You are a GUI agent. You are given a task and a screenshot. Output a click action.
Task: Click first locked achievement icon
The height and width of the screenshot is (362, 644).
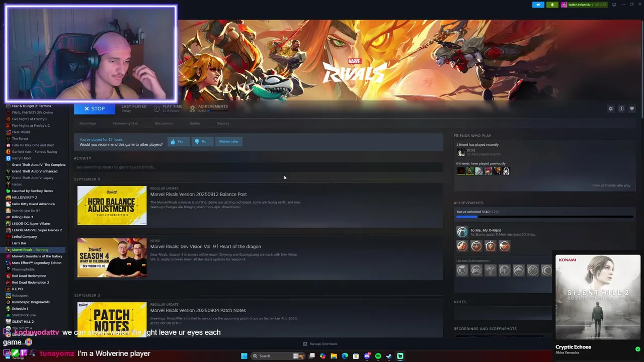pyautogui.click(x=462, y=270)
